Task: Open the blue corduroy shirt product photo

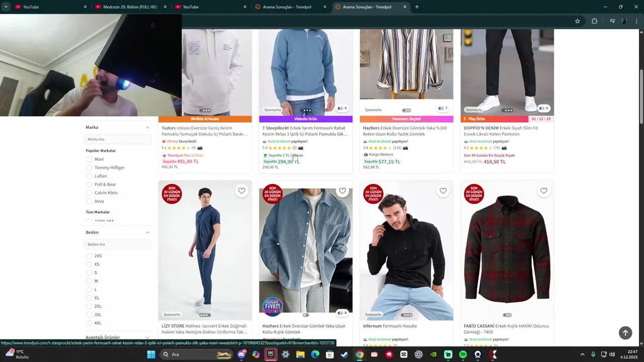Action: tap(306, 250)
